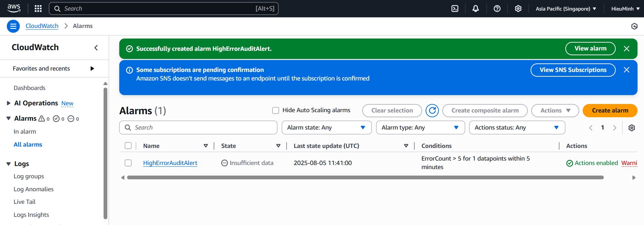Refresh the alarms list

(x=432, y=110)
